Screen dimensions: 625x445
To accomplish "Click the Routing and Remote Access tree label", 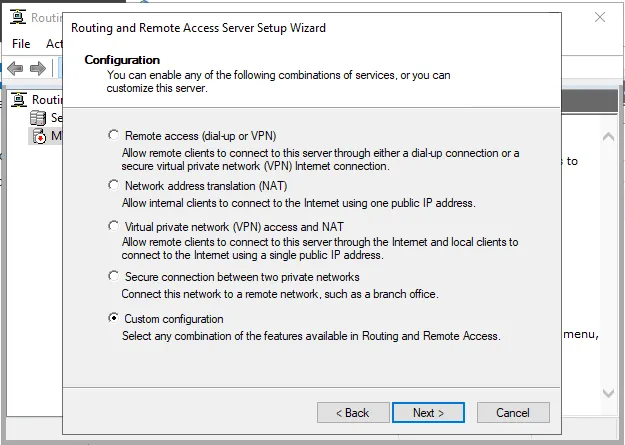I will point(47,99).
